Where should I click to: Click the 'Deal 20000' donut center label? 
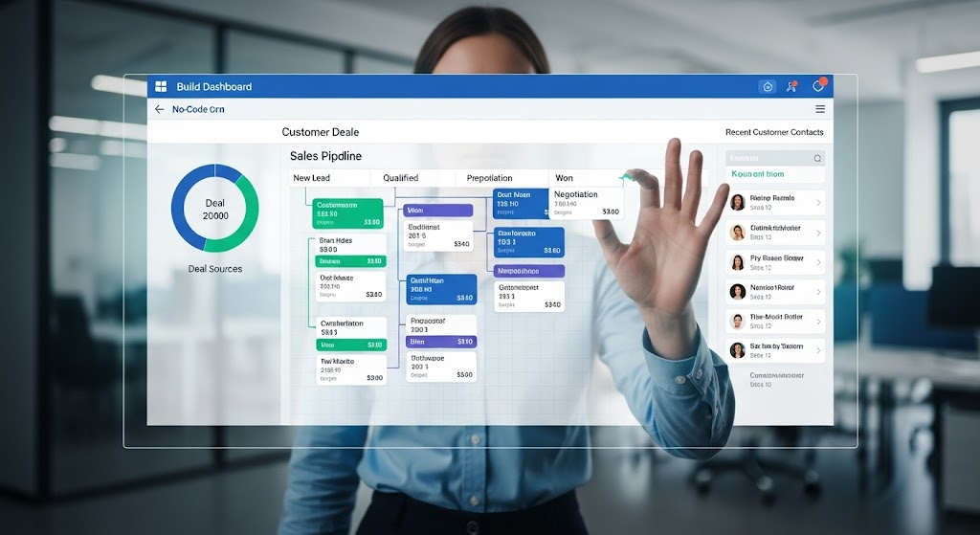pyautogui.click(x=215, y=210)
